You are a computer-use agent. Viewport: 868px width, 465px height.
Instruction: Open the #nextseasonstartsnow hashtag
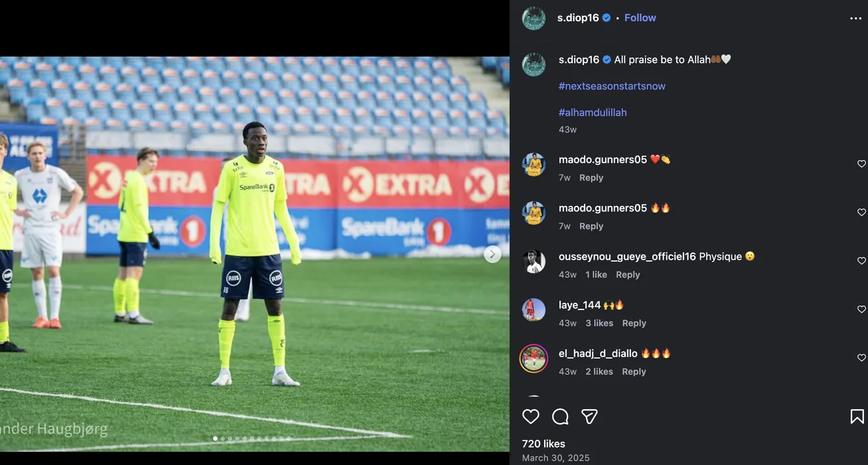coord(612,86)
